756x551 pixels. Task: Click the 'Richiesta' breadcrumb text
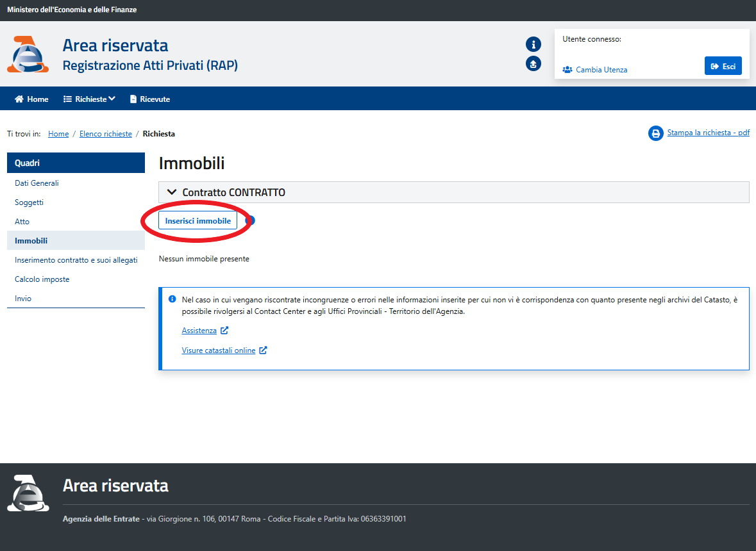(158, 134)
